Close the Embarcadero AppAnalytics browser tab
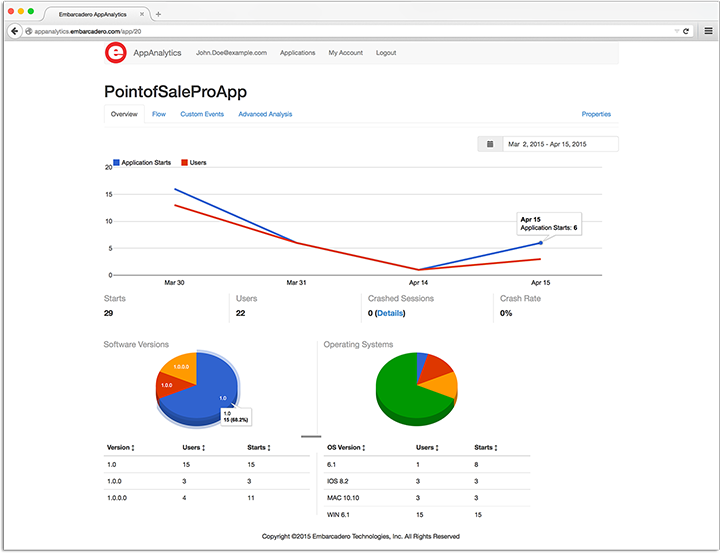The height and width of the screenshot is (553, 720). click(x=143, y=14)
